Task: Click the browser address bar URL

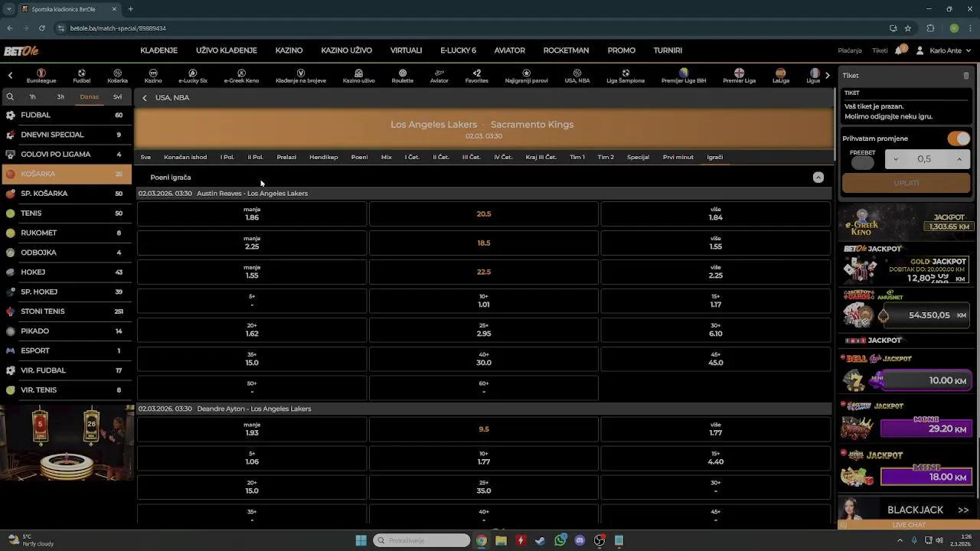Action: coord(118,28)
